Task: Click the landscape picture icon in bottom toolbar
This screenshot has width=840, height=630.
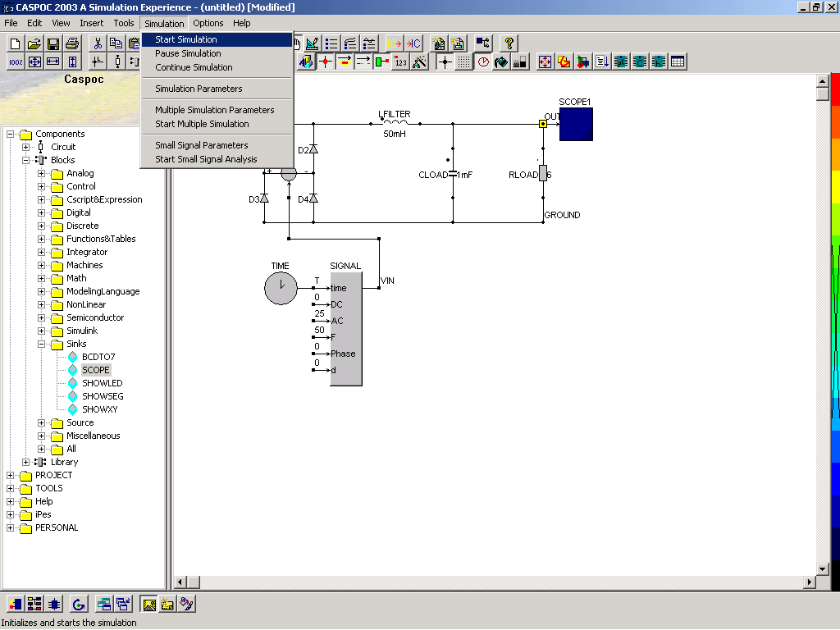Action: pos(149,605)
